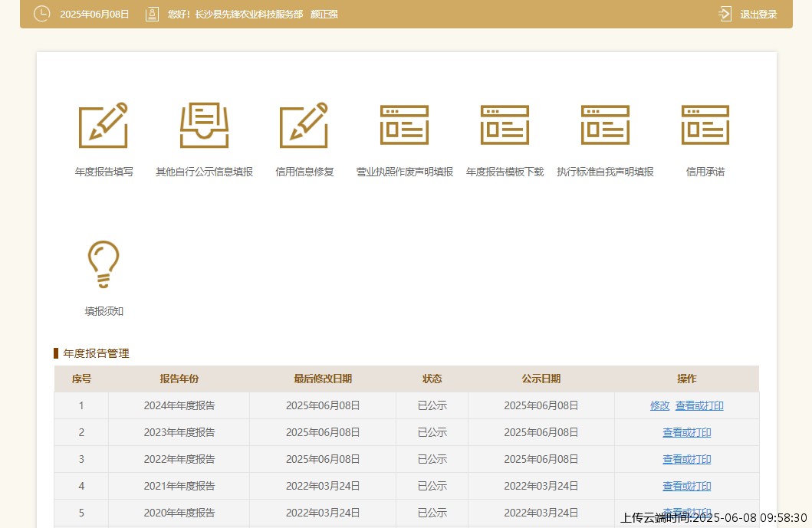Viewport: 812px width, 528px height.
Task: Click the user profile icon in header
Action: (x=152, y=14)
